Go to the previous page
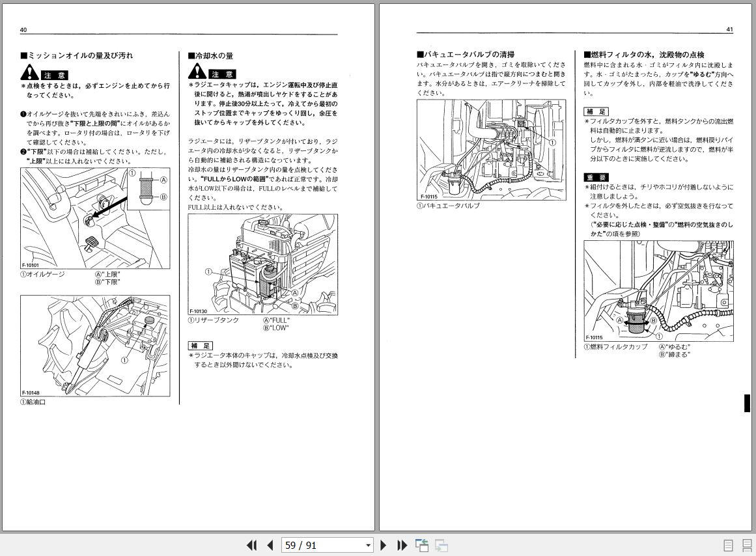Viewport: 756px width, 556px height. [270, 545]
